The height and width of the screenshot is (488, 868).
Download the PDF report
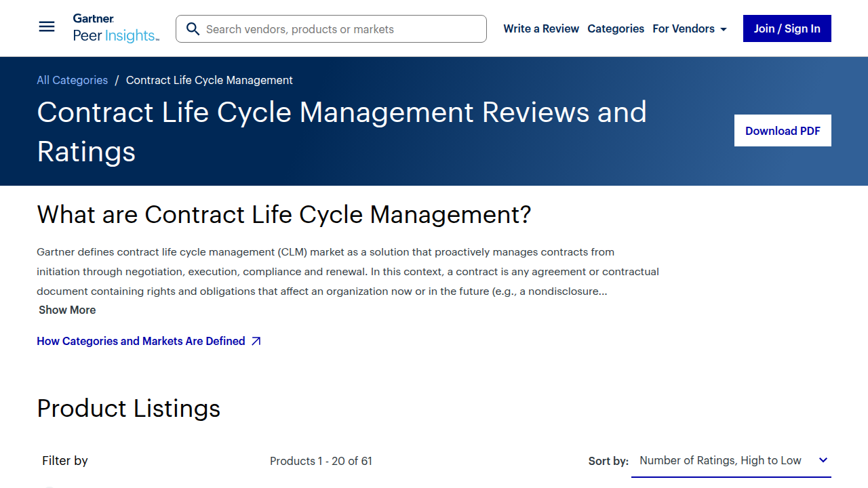(783, 131)
